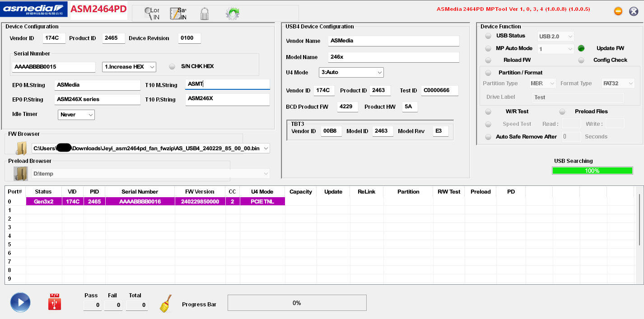
Task: Open the USB Status speed dropdown
Action: click(x=555, y=36)
